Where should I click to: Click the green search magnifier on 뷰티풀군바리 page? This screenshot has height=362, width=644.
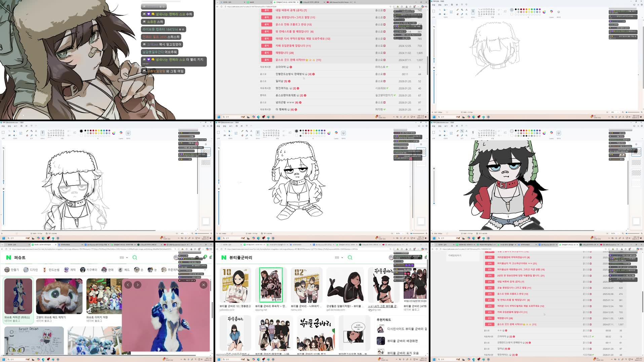(x=350, y=257)
